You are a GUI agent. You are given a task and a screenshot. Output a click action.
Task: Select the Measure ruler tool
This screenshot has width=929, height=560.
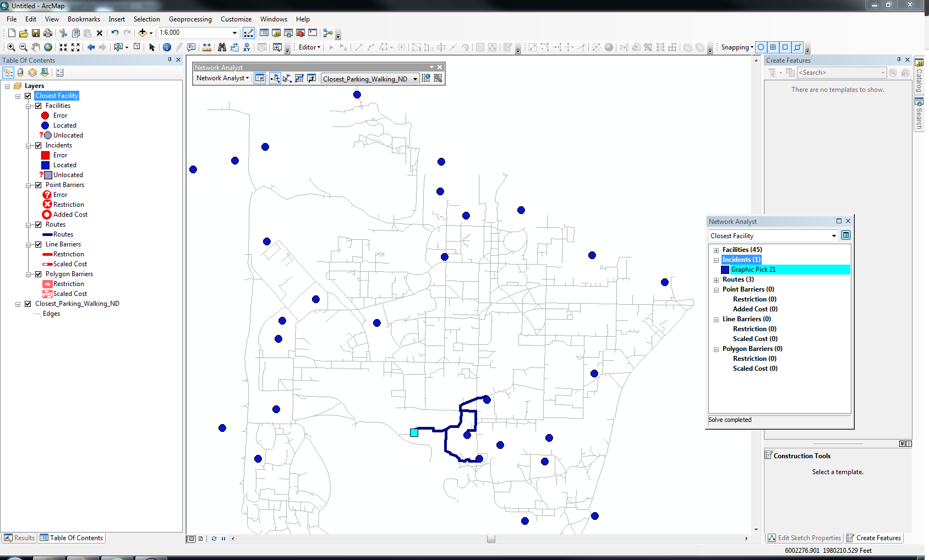(x=207, y=47)
